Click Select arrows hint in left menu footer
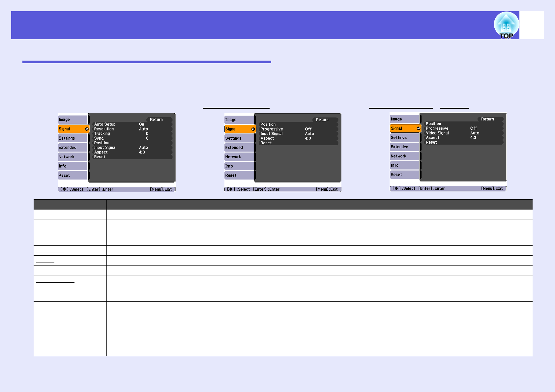The width and height of the screenshot is (555, 392). (x=72, y=189)
